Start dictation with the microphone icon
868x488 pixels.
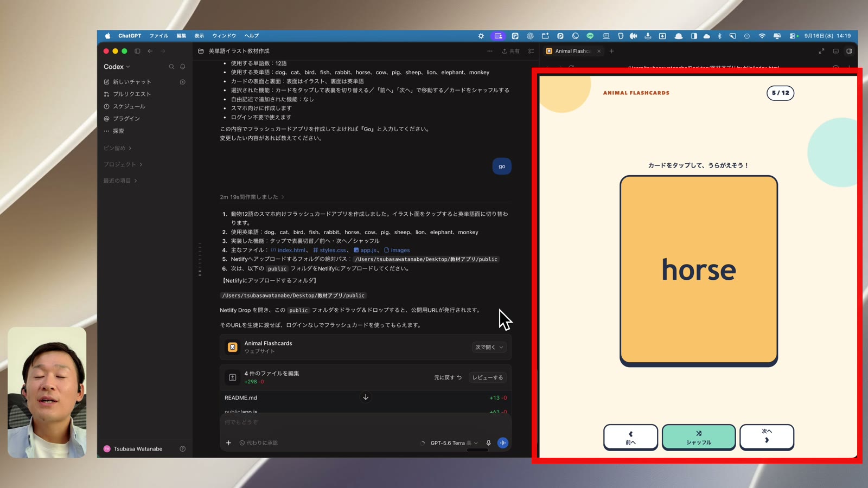tap(488, 443)
